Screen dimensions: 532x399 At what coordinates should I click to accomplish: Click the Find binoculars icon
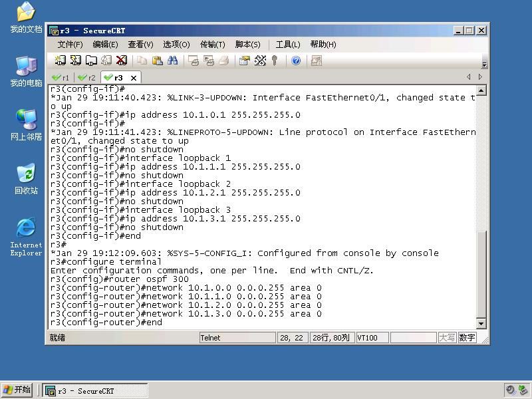pos(172,61)
